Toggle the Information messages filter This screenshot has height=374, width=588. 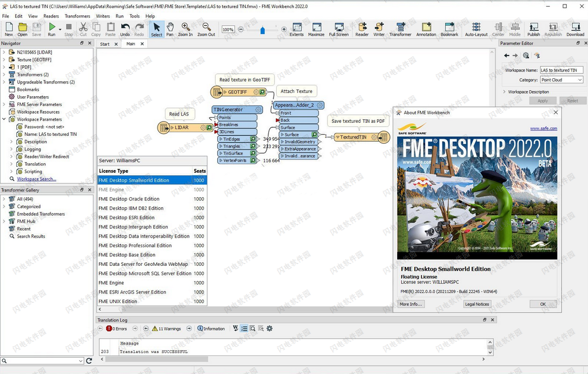click(211, 328)
